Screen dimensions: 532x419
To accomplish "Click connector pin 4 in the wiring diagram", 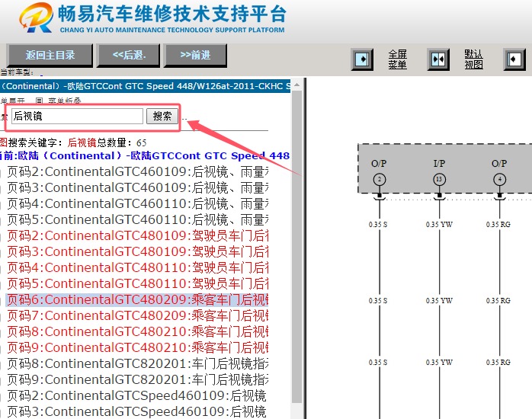I will (499, 179).
